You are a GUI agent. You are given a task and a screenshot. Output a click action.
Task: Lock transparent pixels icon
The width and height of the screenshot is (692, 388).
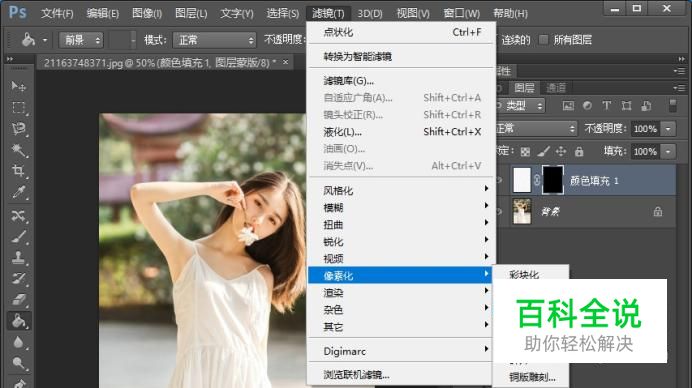525,152
